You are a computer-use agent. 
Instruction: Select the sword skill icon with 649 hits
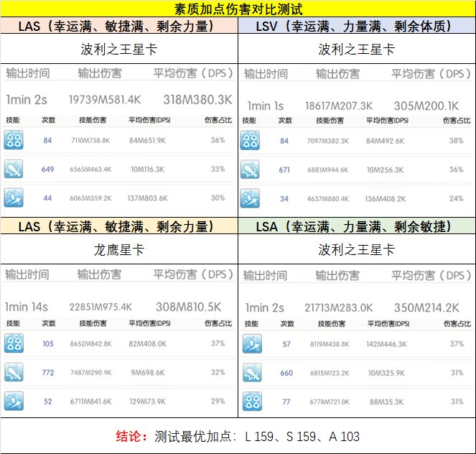click(x=14, y=170)
